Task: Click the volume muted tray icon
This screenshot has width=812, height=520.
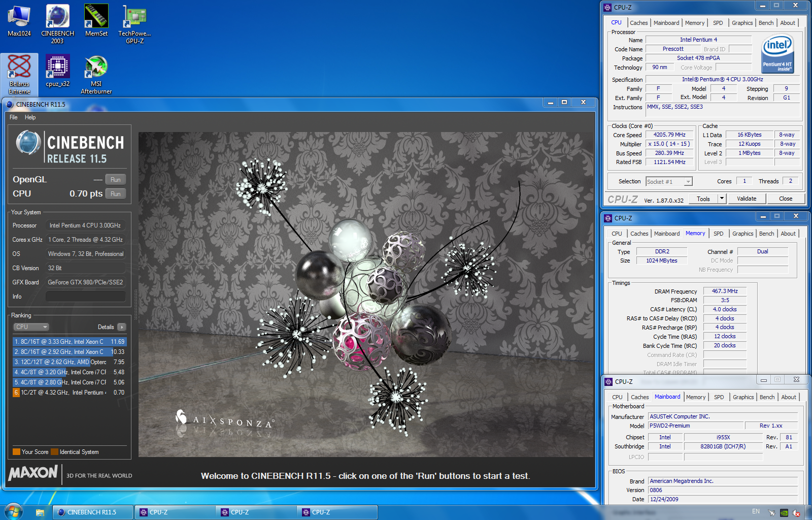Action: (x=796, y=512)
